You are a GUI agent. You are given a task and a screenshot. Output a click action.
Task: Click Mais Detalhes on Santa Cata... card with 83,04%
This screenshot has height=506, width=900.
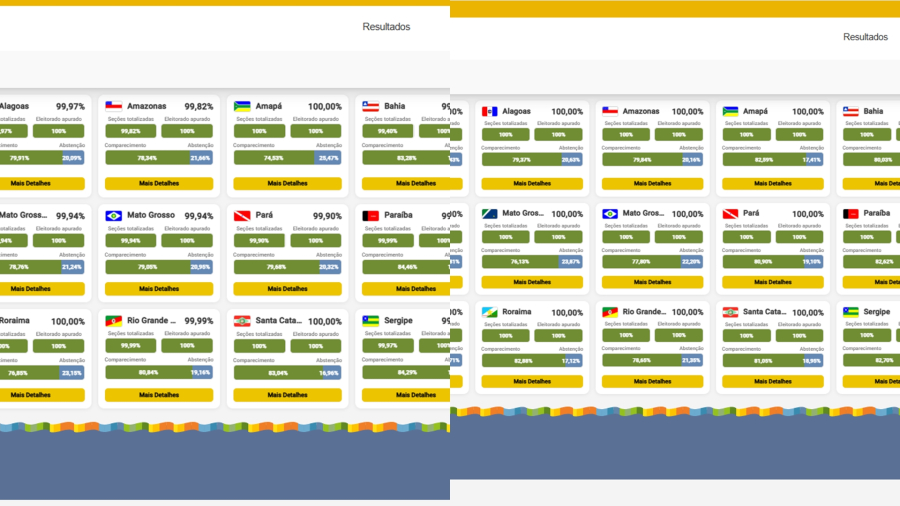(x=288, y=395)
